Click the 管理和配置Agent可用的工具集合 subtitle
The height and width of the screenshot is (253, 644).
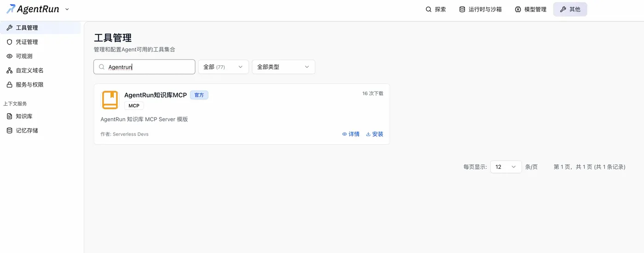pyautogui.click(x=135, y=49)
